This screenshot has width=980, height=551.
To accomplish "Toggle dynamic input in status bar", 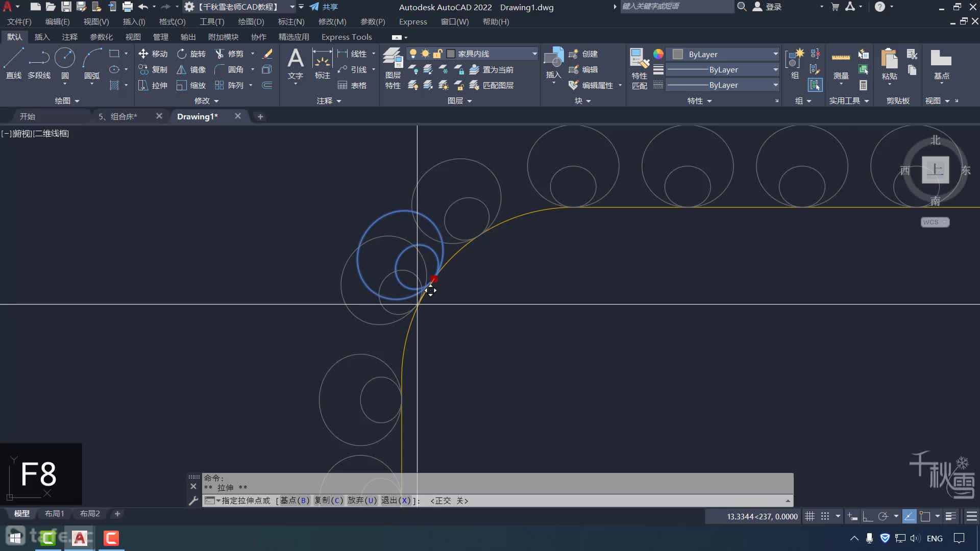I will [852, 516].
